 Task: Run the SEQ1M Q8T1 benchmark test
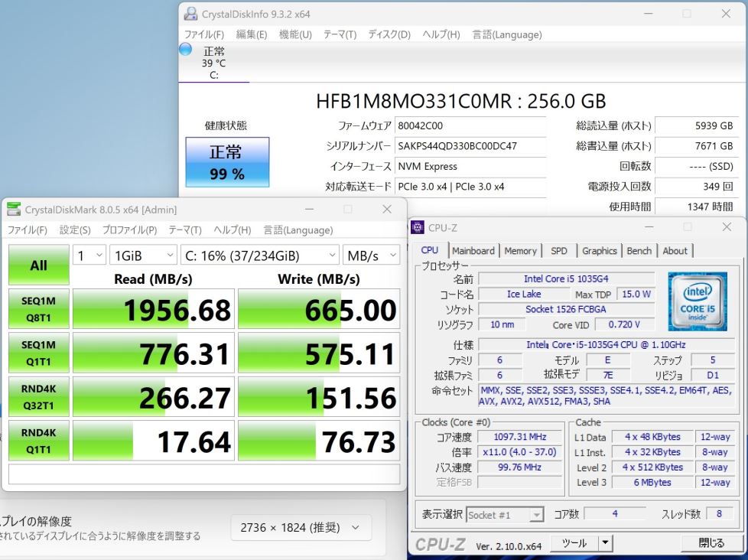pos(39,309)
